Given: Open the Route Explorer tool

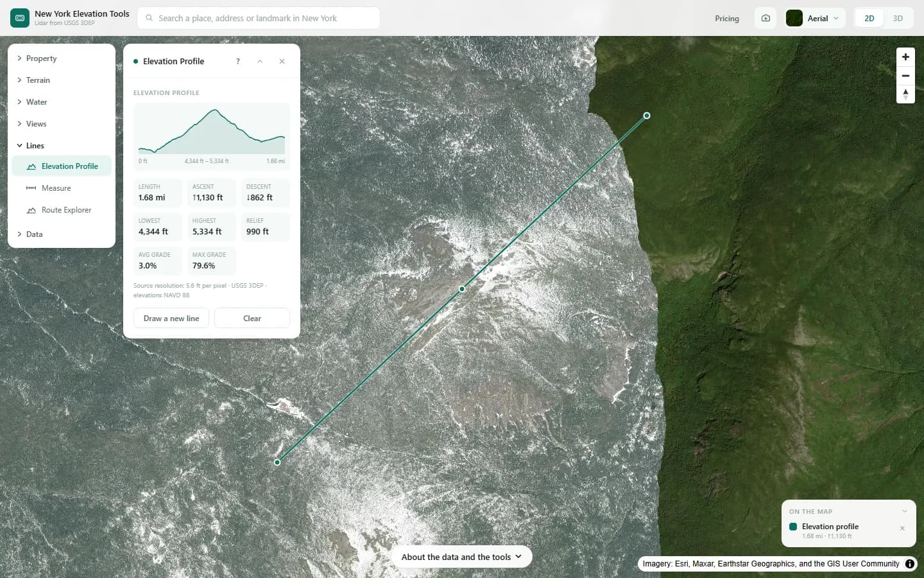Looking at the screenshot, I should point(62,210).
